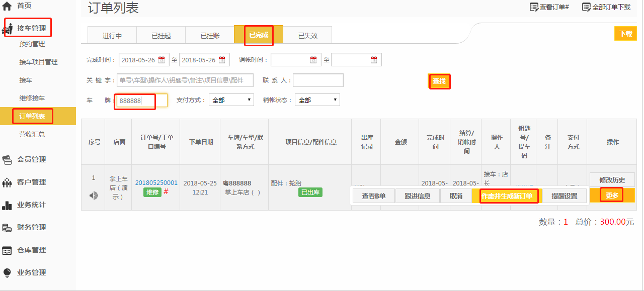Click 作废并生成新订单 button
Image resolution: width=644 pixels, height=291 pixels.
507,196
